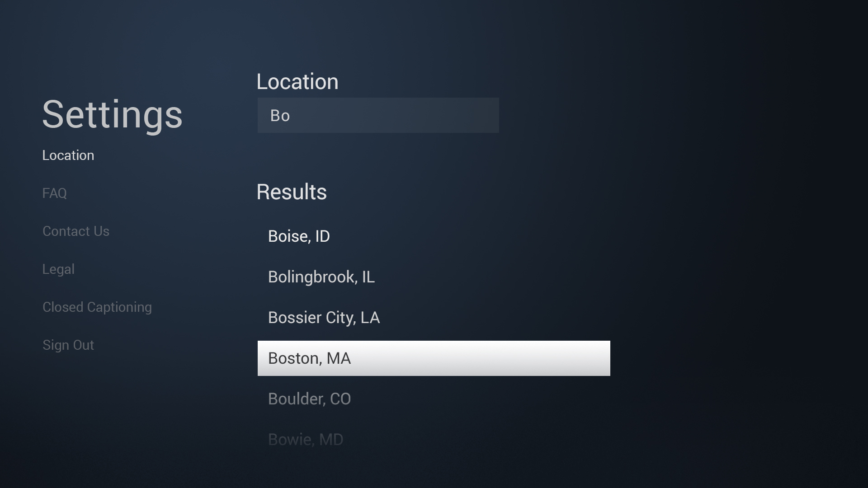
Task: Open Closed Captioning settings
Action: (97, 307)
